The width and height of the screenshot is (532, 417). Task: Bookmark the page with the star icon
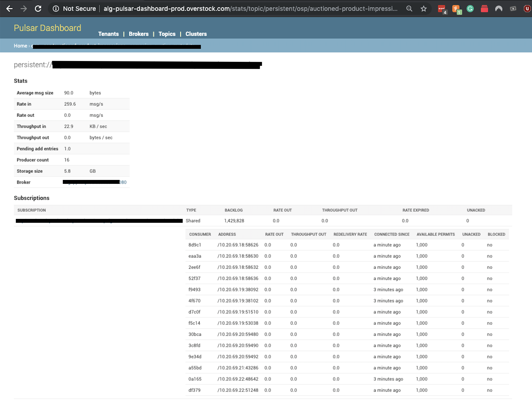click(424, 9)
